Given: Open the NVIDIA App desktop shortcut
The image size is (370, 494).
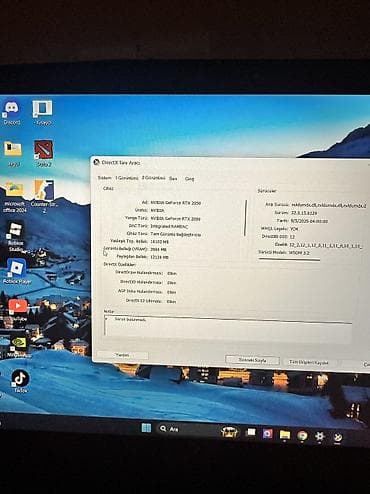Looking at the screenshot, I should 19,347.
